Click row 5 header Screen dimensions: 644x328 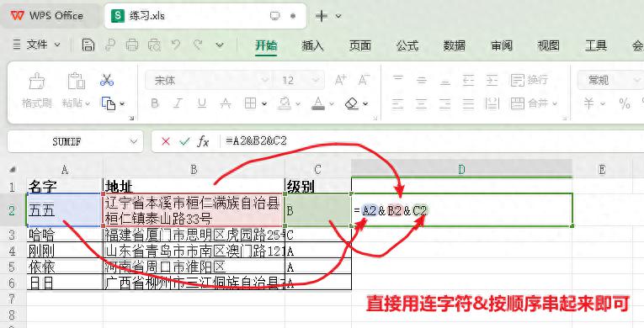[x=12, y=267]
